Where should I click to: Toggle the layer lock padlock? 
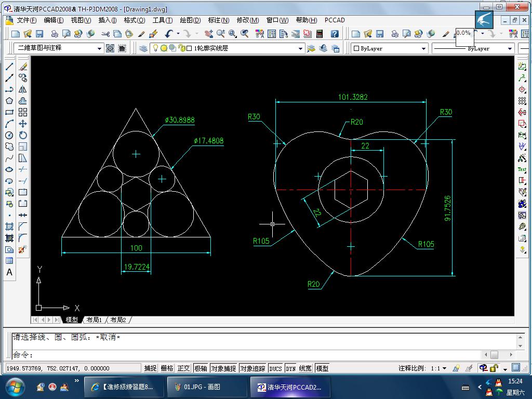pos(181,48)
